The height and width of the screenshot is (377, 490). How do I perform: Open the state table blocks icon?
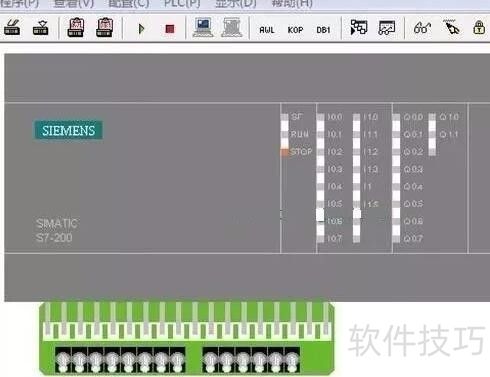point(359,27)
